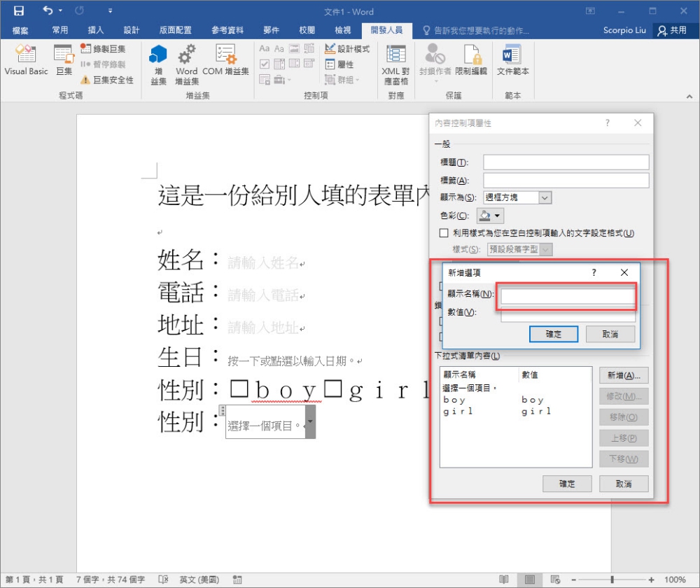Open 屬性 control properties
The height and width of the screenshot is (588, 700).
[339, 64]
